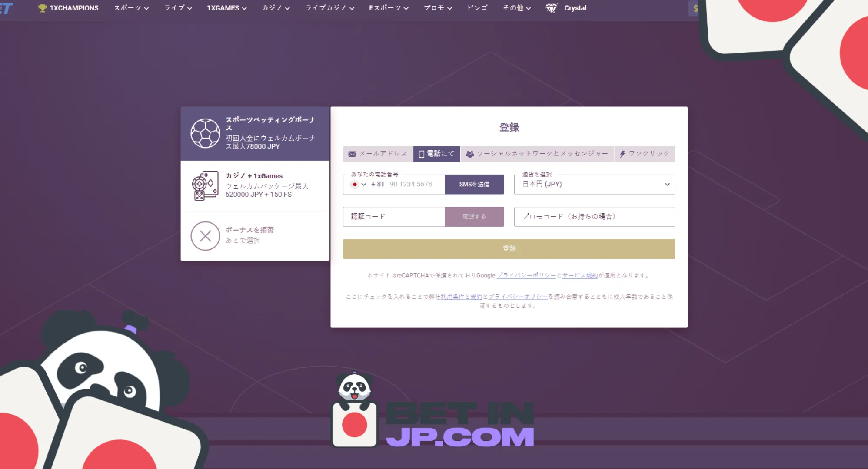Select the ボーナスを拒否 option

pos(255,236)
